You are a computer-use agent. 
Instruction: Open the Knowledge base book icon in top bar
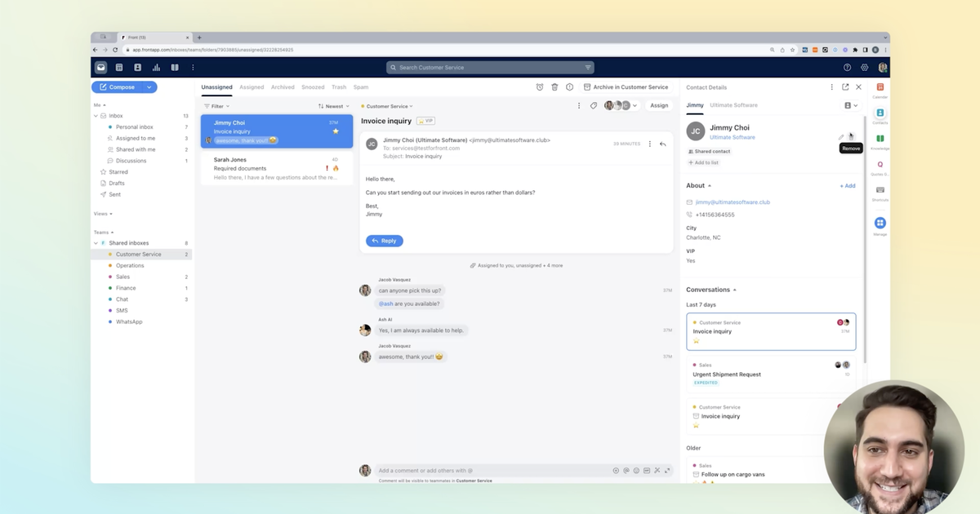point(175,68)
